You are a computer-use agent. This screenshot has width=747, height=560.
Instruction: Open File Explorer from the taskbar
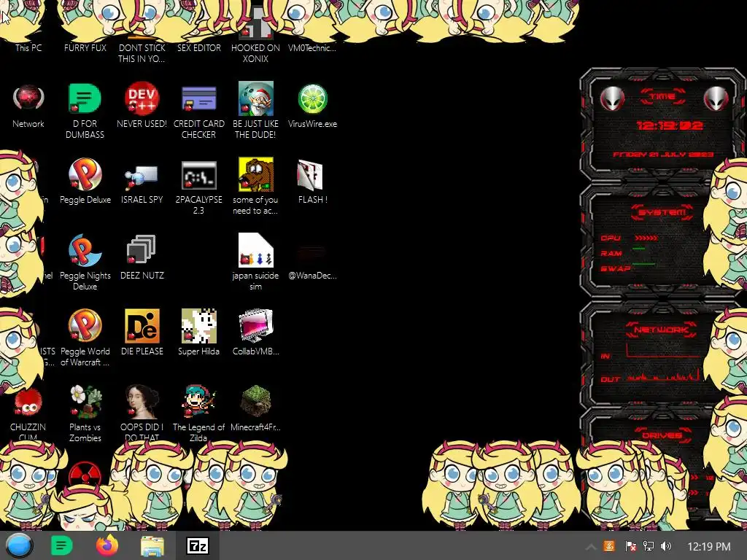[152, 546]
